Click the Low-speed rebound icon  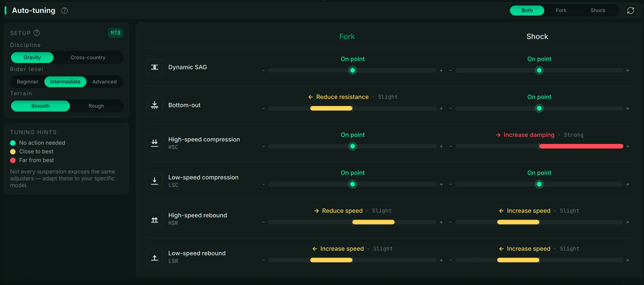(x=155, y=257)
